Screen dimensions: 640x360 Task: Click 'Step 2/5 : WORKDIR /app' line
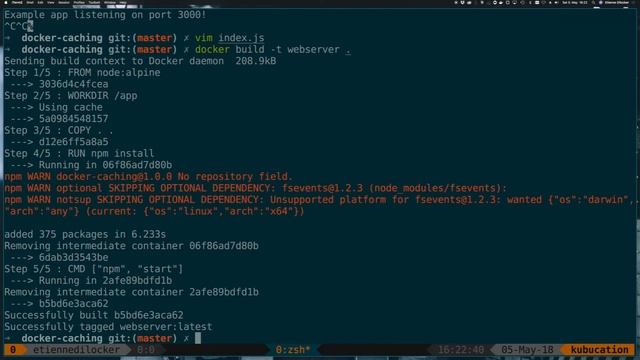tap(71, 96)
